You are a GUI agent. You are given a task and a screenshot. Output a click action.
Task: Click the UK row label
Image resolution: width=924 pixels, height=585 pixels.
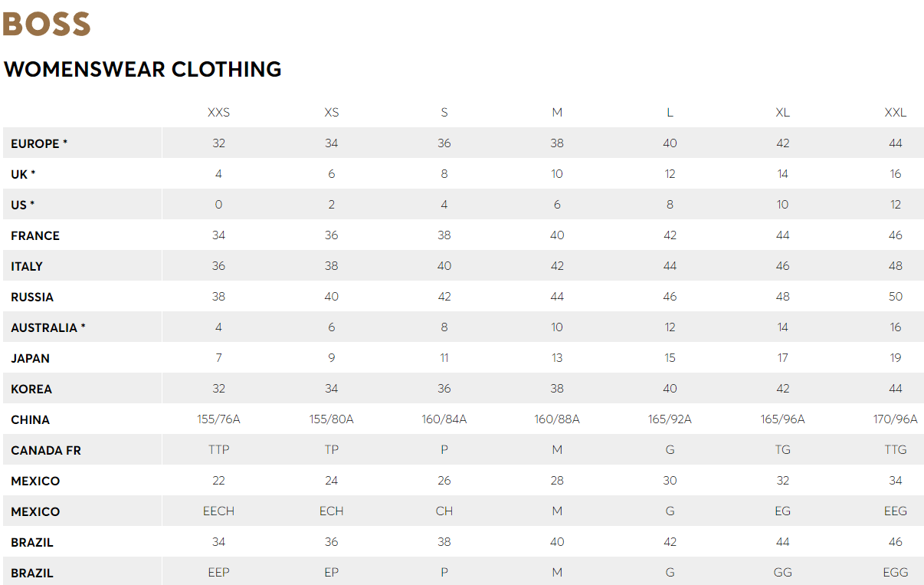click(23, 174)
